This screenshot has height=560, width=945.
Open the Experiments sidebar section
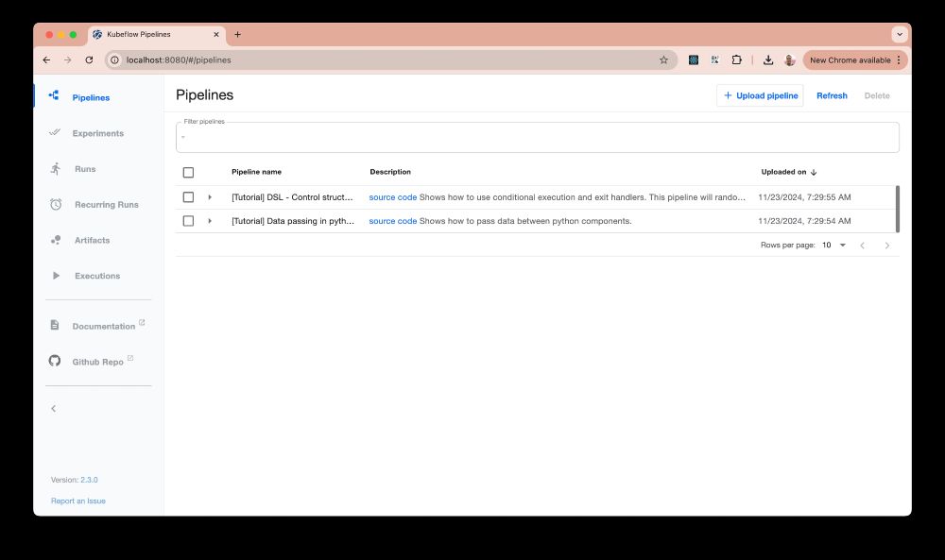(x=97, y=133)
